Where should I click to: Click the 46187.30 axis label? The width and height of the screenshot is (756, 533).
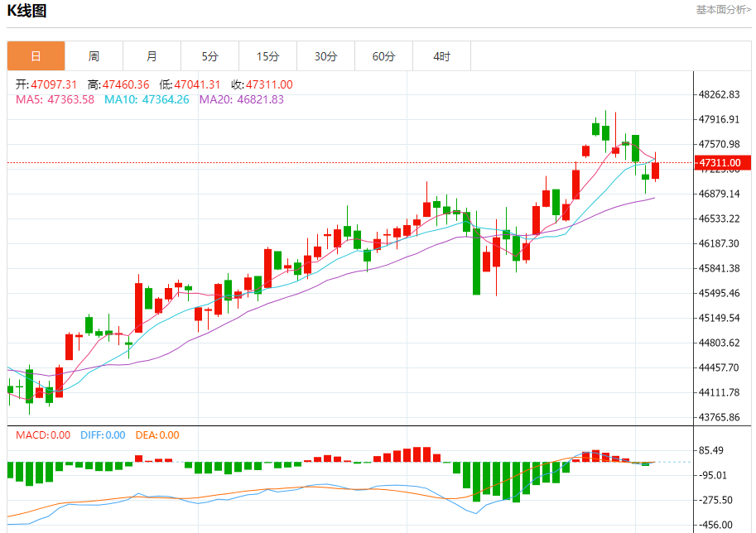pyautogui.click(x=720, y=243)
